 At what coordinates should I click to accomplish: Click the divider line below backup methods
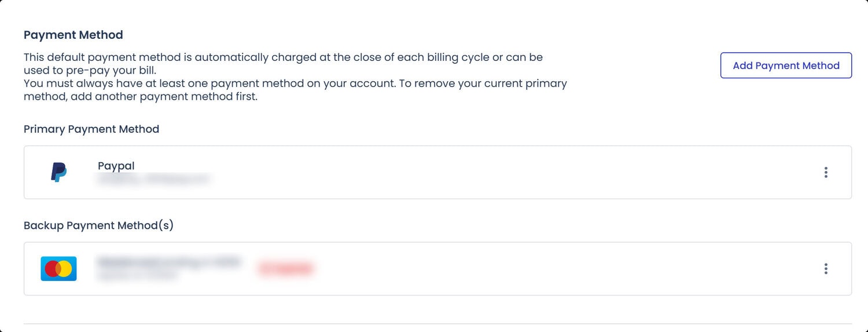[437, 323]
